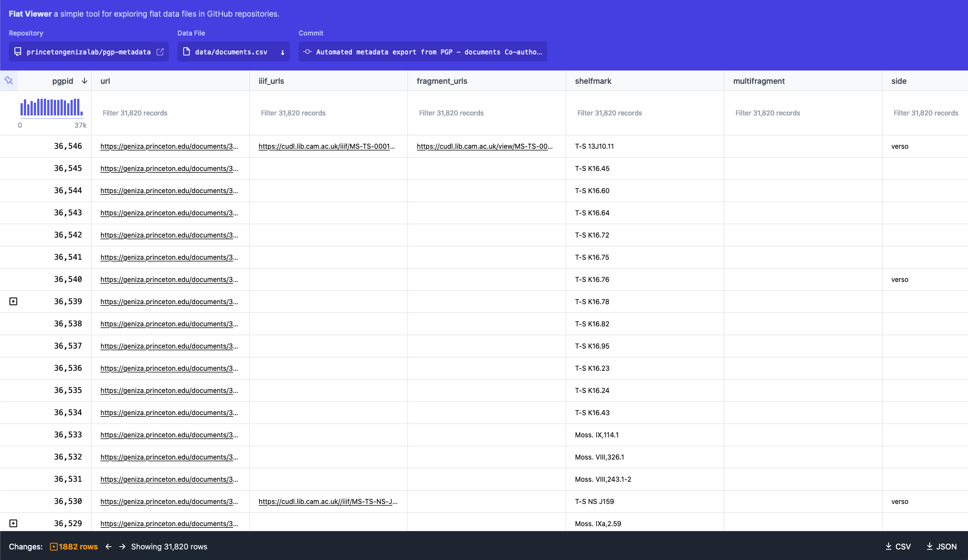Open iiif link for row 36,546
This screenshot has width=968, height=560.
[327, 147]
